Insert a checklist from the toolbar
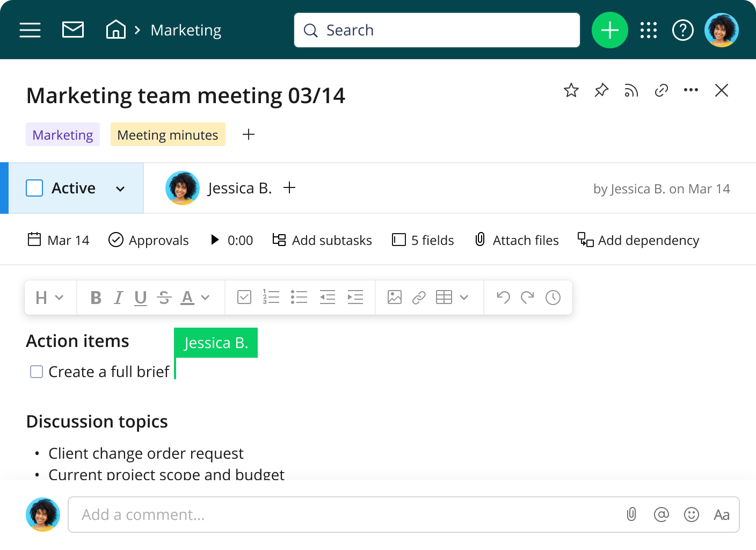The image size is (756, 550). 244,297
